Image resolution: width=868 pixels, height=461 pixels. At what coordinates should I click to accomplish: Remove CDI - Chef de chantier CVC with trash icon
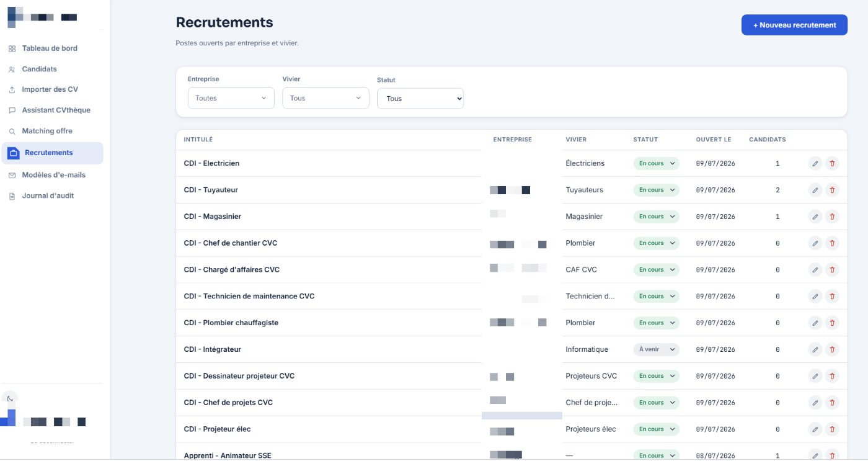click(x=832, y=243)
